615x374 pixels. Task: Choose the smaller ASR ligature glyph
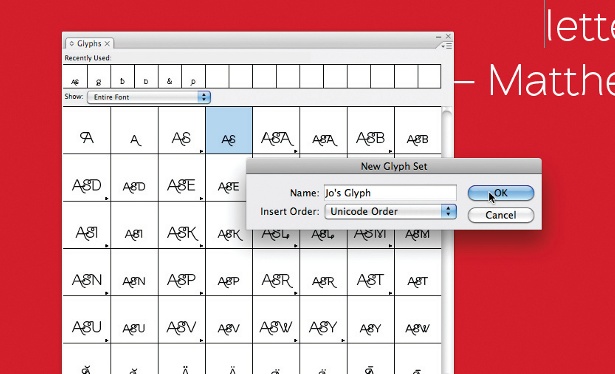pos(324,272)
